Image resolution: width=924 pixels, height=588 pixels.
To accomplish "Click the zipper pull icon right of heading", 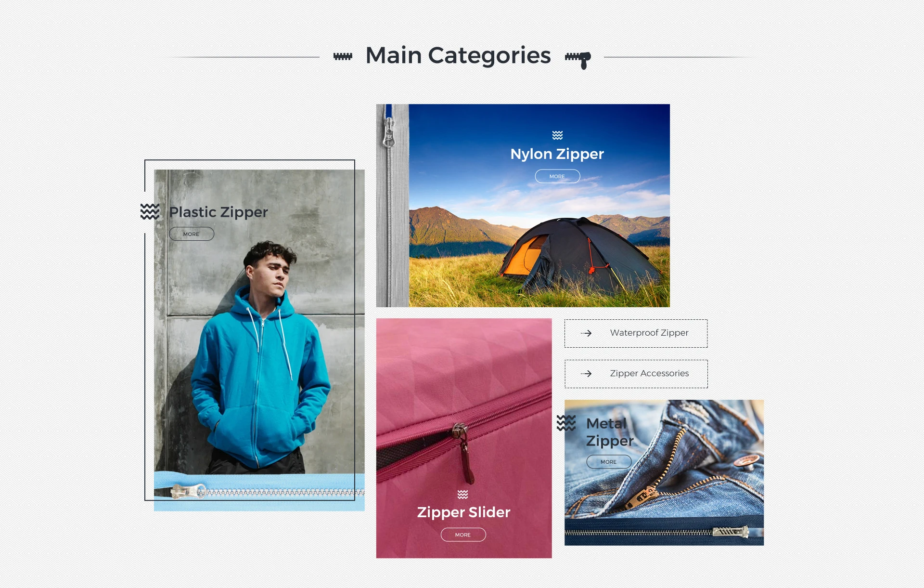I will pyautogui.click(x=578, y=59).
